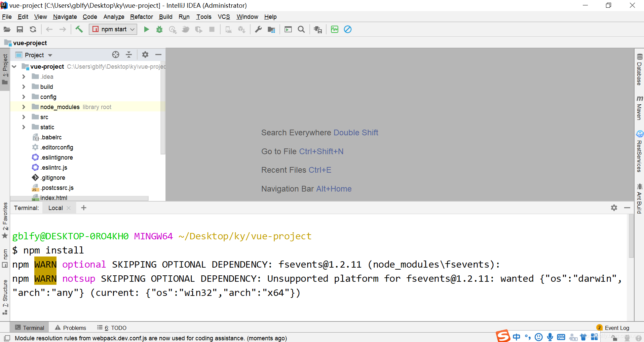Click the Collapse All icon in Project panel
This screenshot has width=644, height=342.
tap(129, 55)
